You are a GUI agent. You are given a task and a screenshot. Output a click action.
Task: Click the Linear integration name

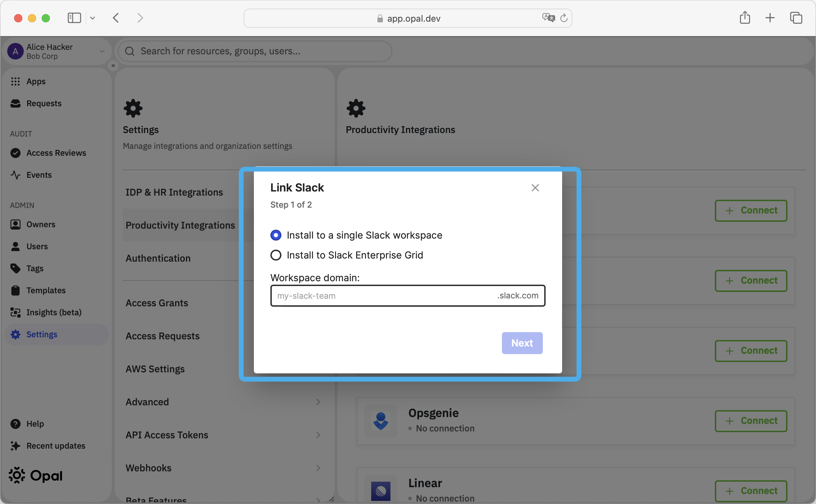coord(425,483)
